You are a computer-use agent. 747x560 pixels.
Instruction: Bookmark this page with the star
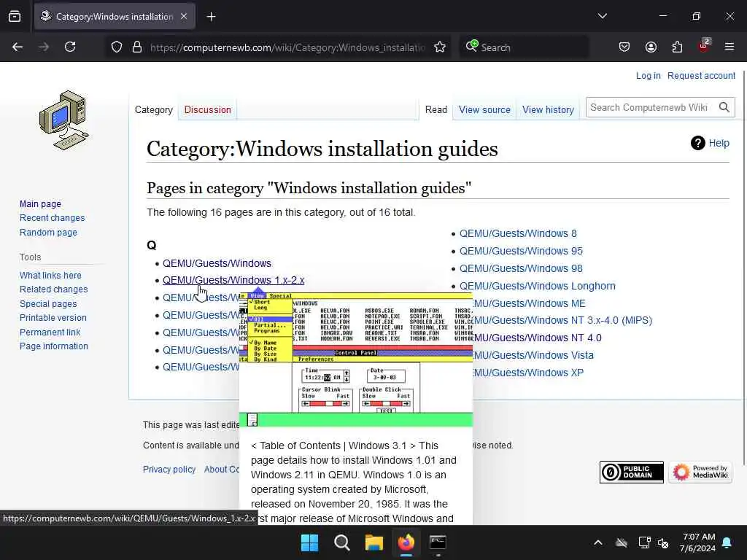point(440,47)
